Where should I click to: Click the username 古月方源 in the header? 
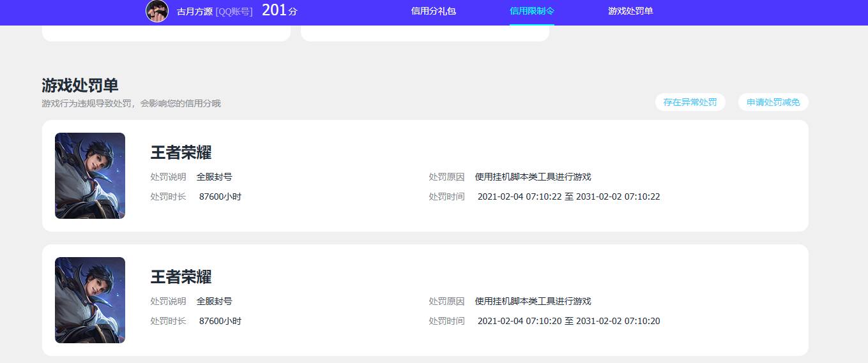coord(195,11)
